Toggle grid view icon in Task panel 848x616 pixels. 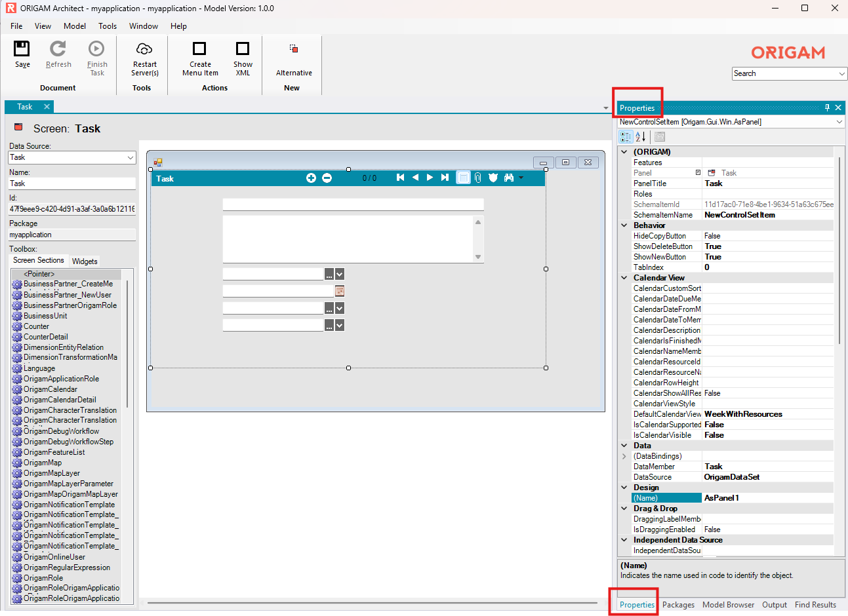[x=463, y=178]
